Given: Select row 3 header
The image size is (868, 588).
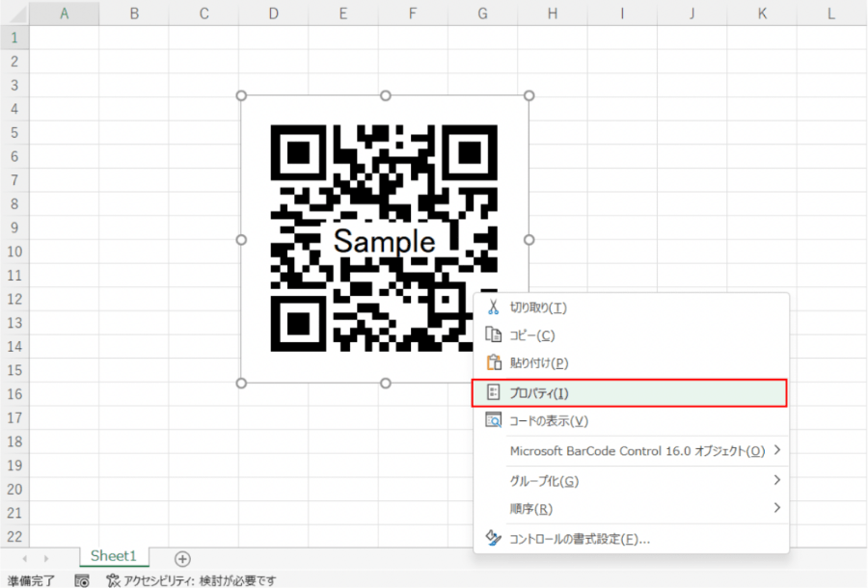Looking at the screenshot, I should click(14, 85).
